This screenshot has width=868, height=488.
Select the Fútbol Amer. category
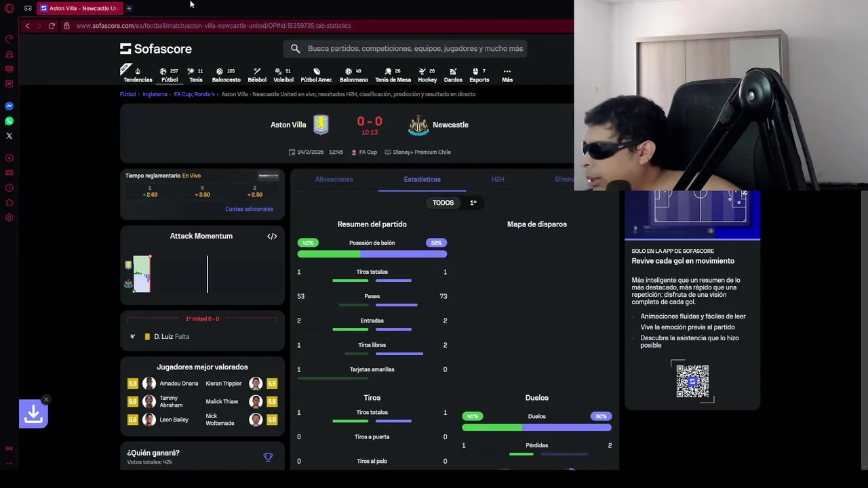click(317, 75)
